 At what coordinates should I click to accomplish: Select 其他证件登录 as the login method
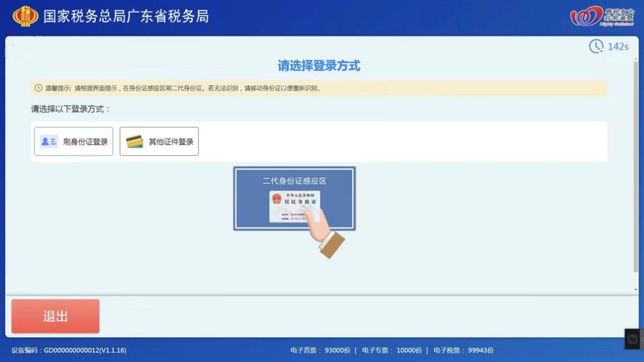159,141
